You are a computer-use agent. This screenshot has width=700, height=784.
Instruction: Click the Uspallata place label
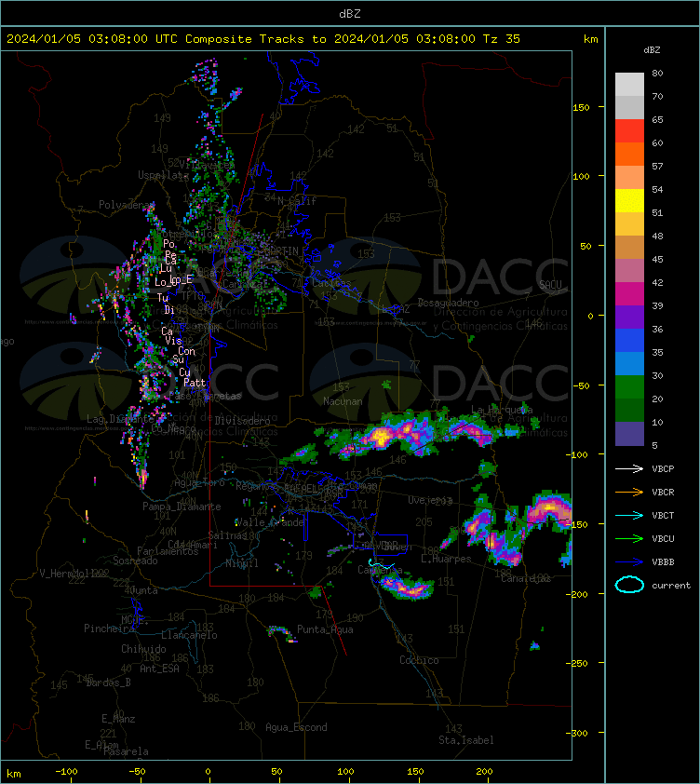(163, 175)
